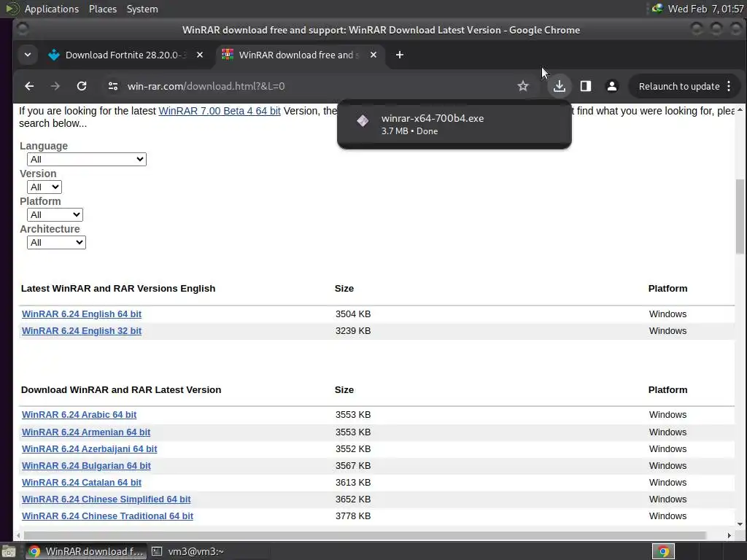Click the vertical page scrollbar thumb
Image resolution: width=747 pixels, height=560 pixels.
click(x=740, y=217)
